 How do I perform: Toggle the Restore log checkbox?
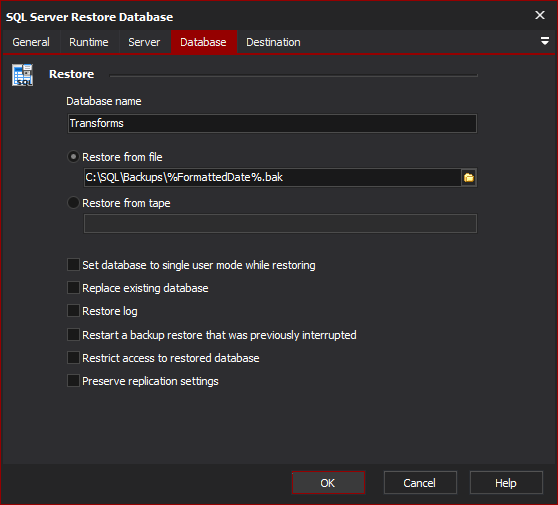(73, 311)
